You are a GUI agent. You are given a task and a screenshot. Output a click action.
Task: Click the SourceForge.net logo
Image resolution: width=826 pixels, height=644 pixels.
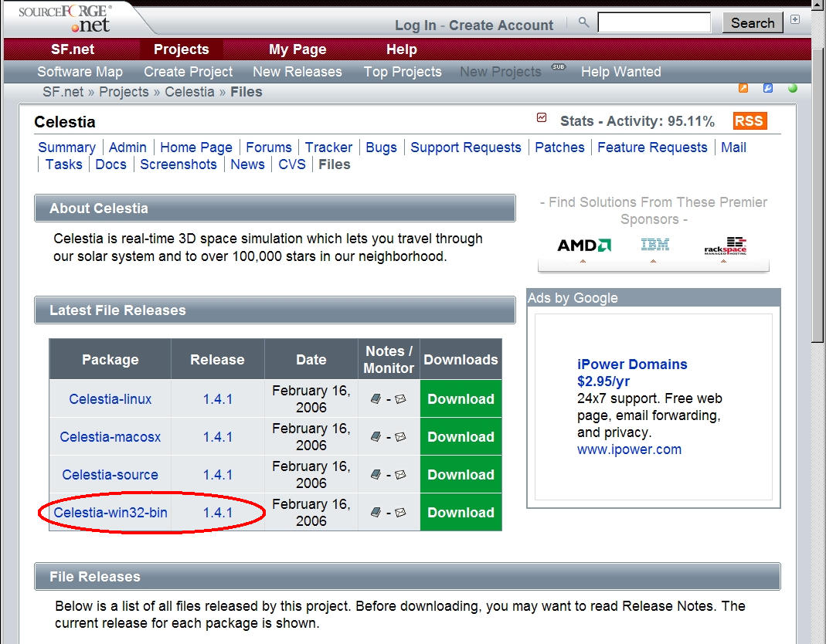tap(65, 19)
